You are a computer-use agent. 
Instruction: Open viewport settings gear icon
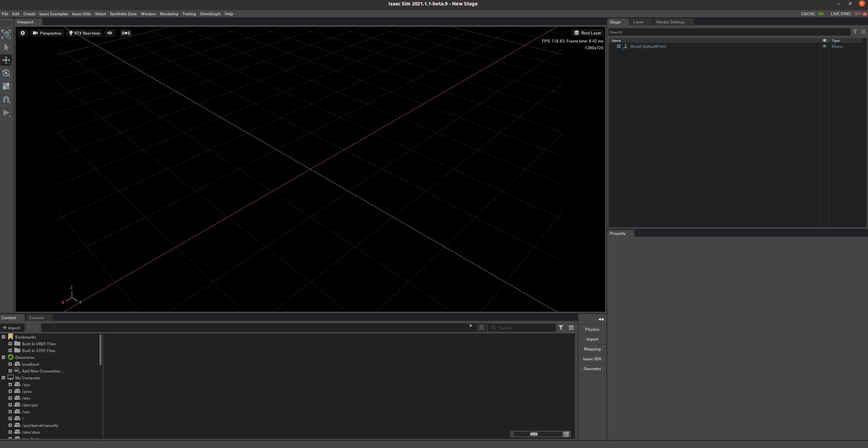[x=23, y=33]
